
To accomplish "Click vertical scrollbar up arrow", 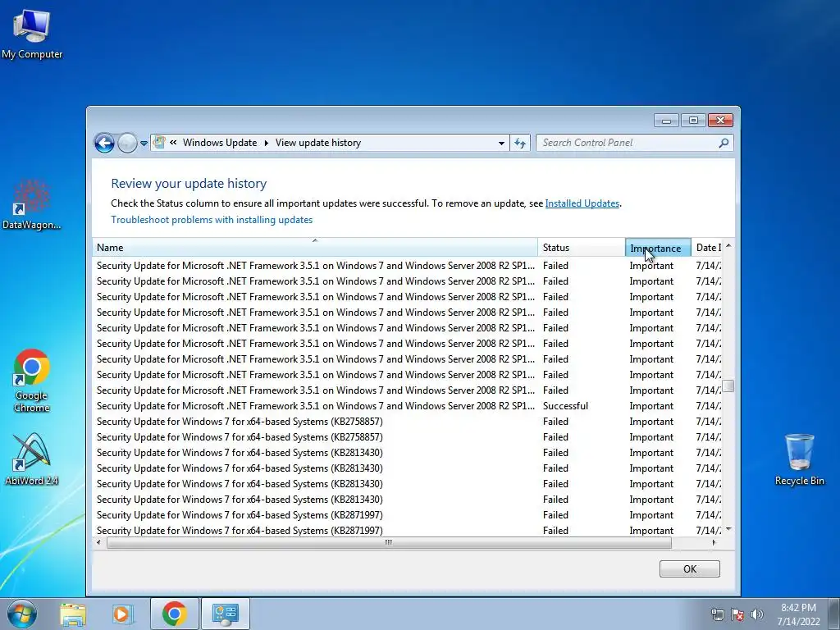I will (728, 245).
